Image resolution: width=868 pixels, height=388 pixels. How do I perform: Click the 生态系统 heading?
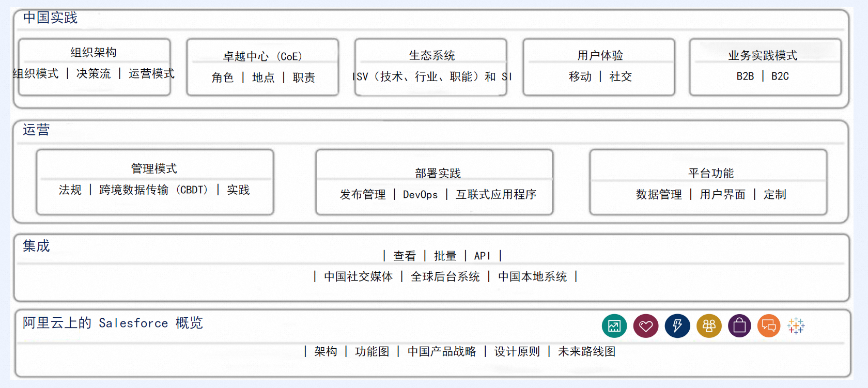(432, 55)
